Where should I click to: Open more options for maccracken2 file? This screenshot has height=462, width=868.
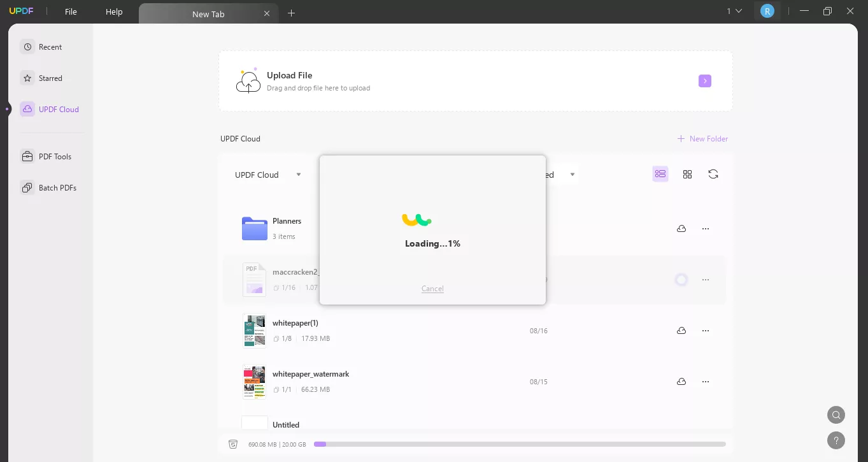pos(706,280)
